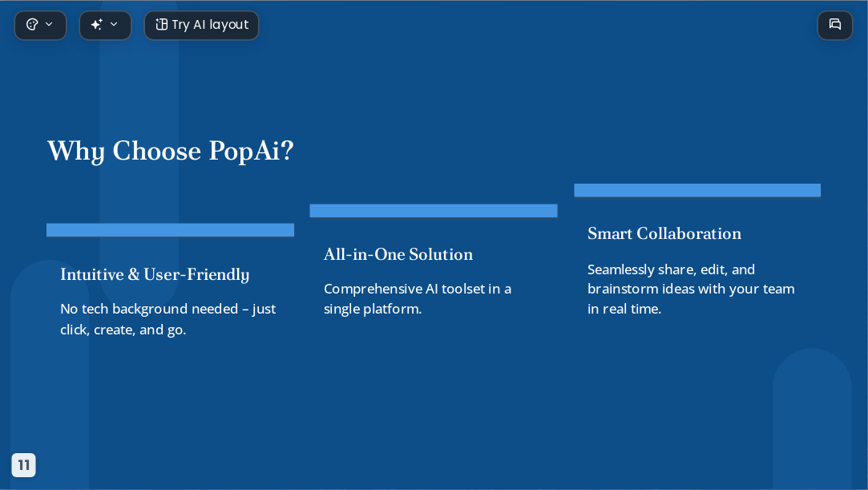Select blue bar above Smart Collaboration
Screen dimensions: 868x490
tap(697, 190)
